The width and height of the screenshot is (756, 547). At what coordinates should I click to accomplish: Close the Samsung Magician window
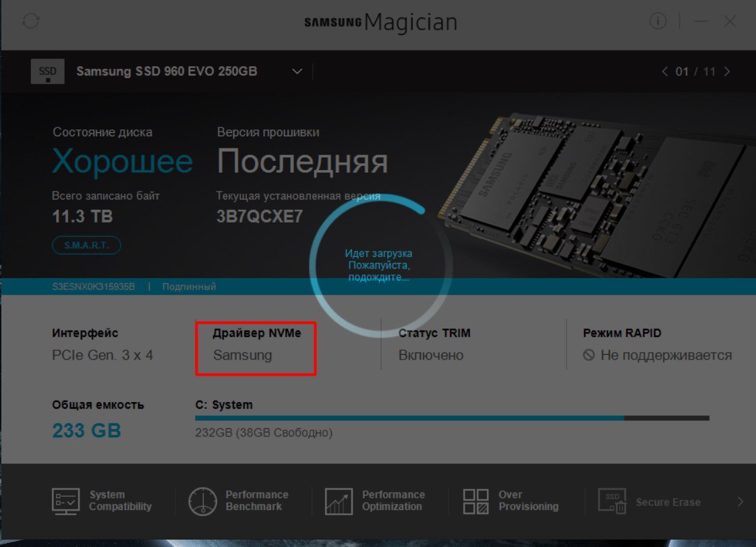[730, 21]
